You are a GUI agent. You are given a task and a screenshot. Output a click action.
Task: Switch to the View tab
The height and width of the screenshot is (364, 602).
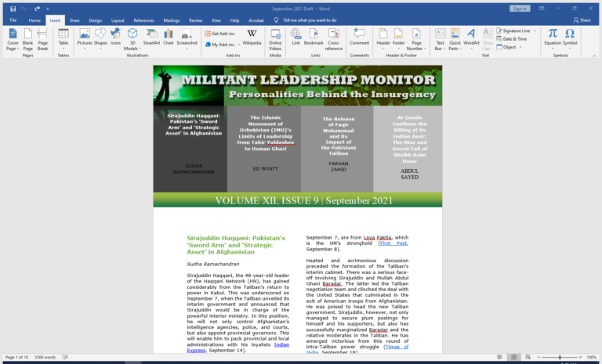216,20
